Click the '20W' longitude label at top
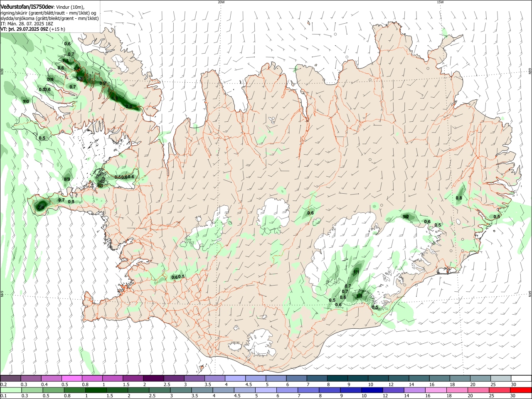 coord(221,2)
